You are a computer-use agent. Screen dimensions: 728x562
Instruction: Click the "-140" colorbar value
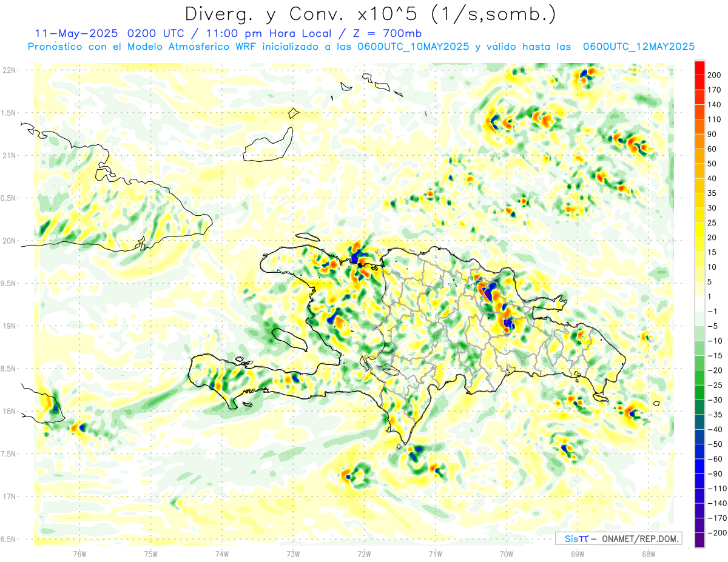[716, 503]
